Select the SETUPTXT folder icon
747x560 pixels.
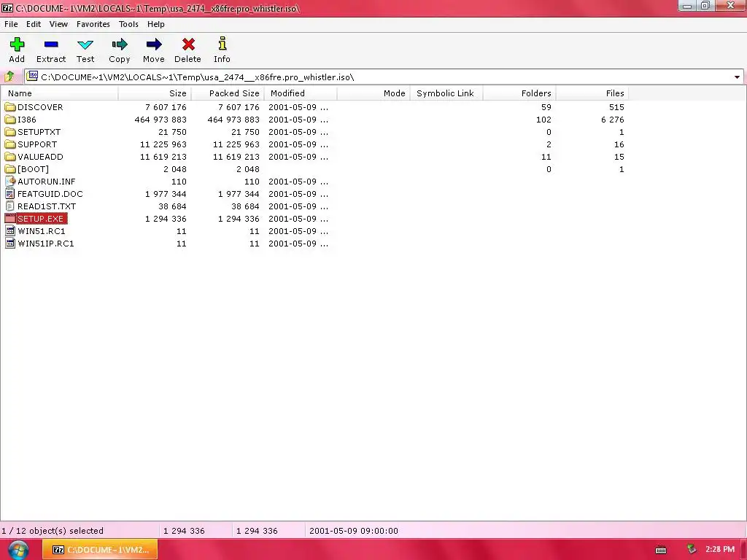click(10, 131)
